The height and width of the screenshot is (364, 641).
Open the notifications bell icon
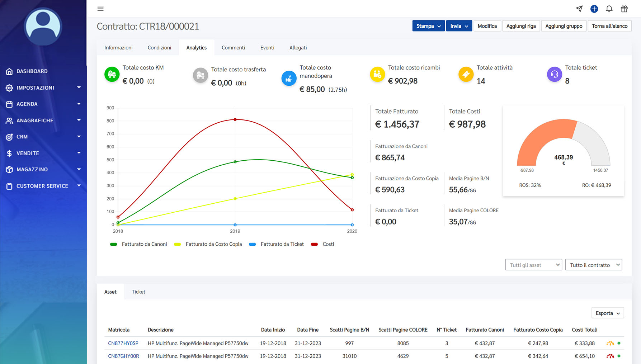click(609, 9)
